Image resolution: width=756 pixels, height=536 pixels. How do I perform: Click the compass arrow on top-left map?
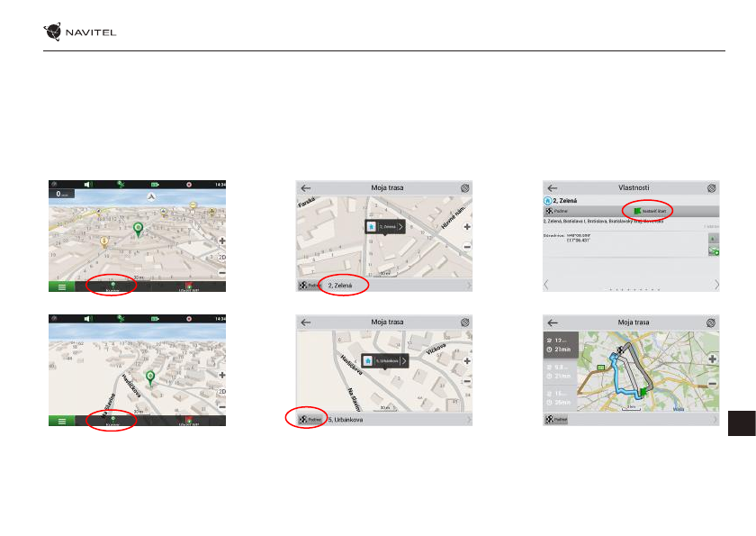151,195
